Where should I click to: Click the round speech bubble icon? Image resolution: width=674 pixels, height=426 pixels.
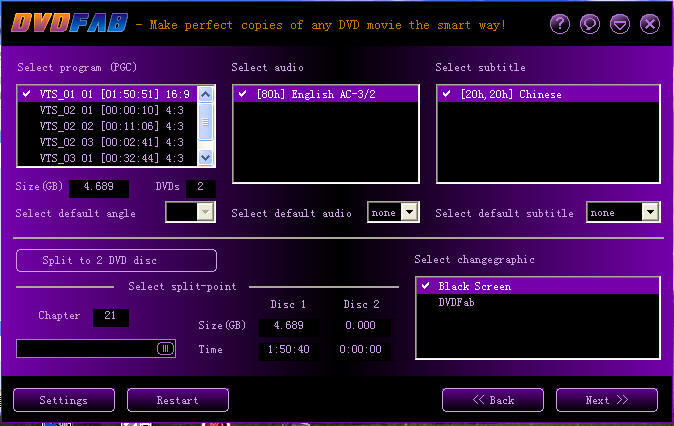tap(590, 24)
